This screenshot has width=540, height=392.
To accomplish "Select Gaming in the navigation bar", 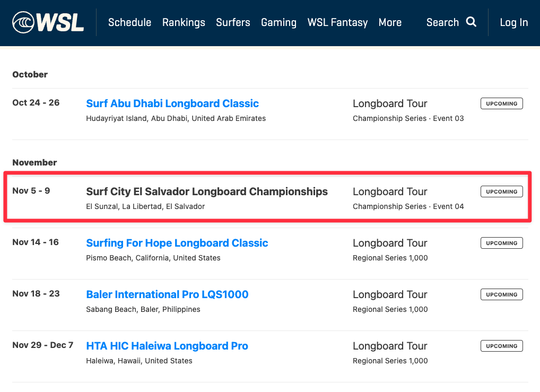I will pos(278,22).
